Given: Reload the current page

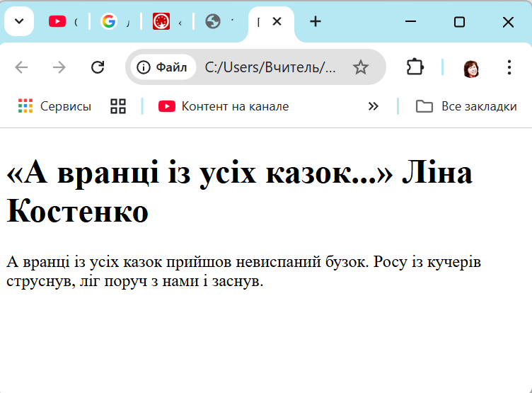Looking at the screenshot, I should [98, 67].
